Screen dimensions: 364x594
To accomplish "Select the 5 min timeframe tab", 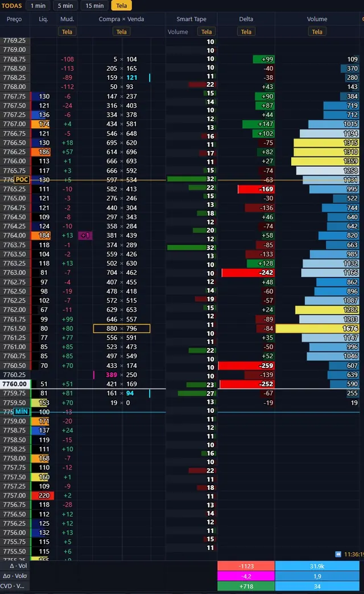I will click(x=65, y=6).
